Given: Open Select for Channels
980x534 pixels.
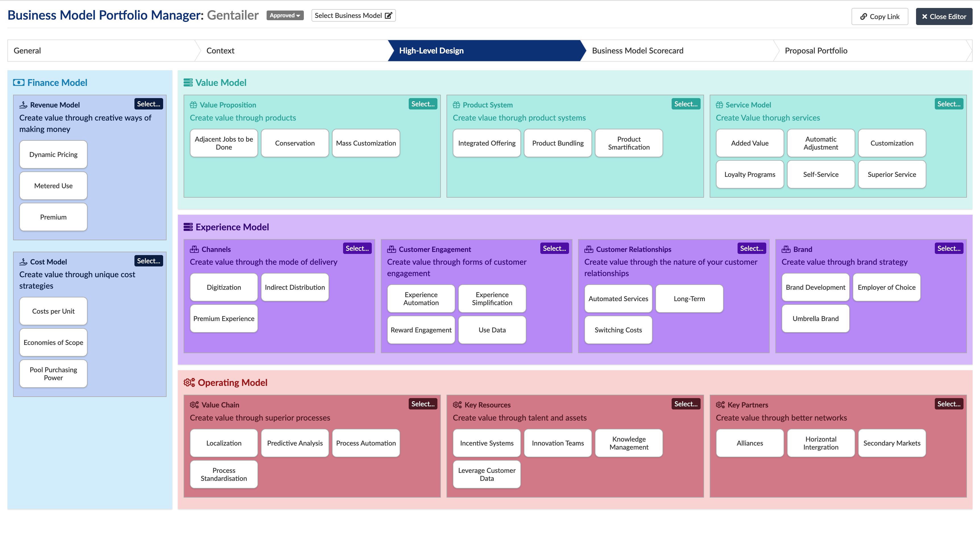Looking at the screenshot, I should (x=357, y=248).
